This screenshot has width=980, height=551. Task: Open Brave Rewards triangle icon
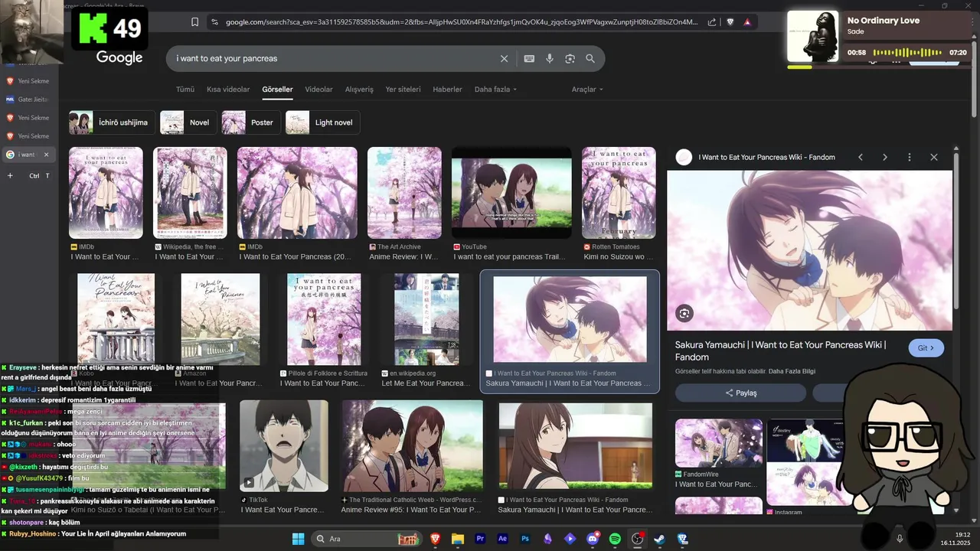click(747, 22)
